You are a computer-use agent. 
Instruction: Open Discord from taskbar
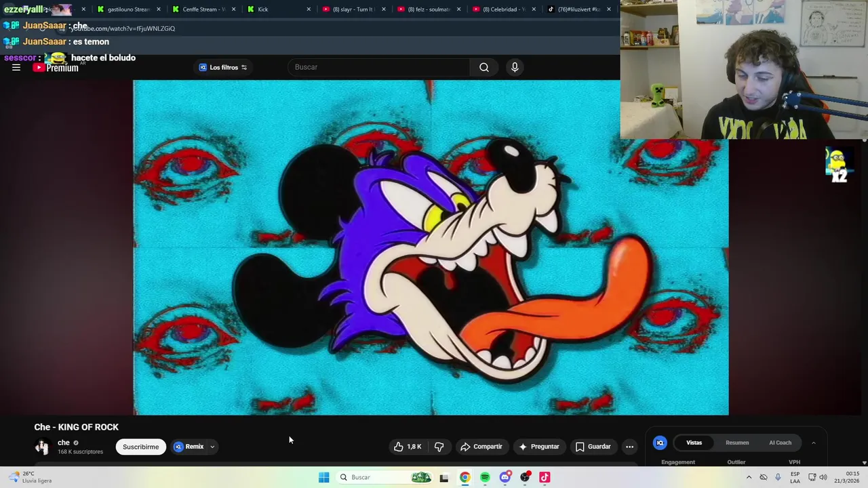click(x=505, y=477)
